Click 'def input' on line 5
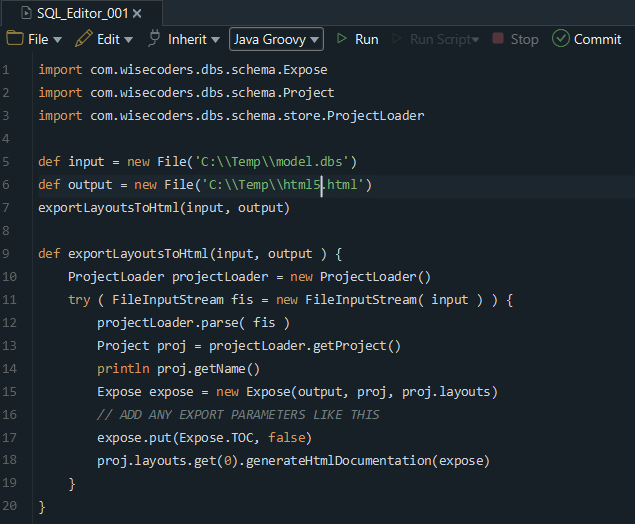 click(x=71, y=162)
